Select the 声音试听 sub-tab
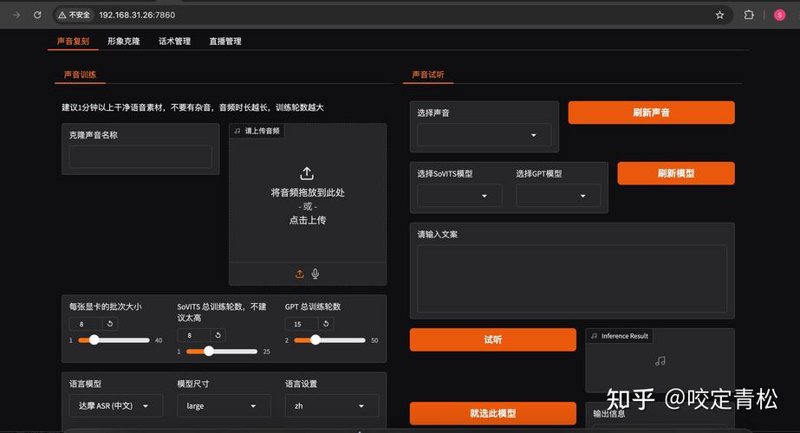This screenshot has width=800, height=433. click(x=428, y=74)
